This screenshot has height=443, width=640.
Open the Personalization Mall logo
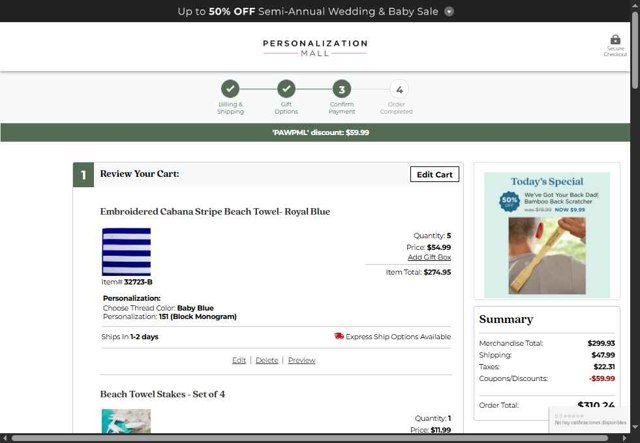tap(315, 47)
